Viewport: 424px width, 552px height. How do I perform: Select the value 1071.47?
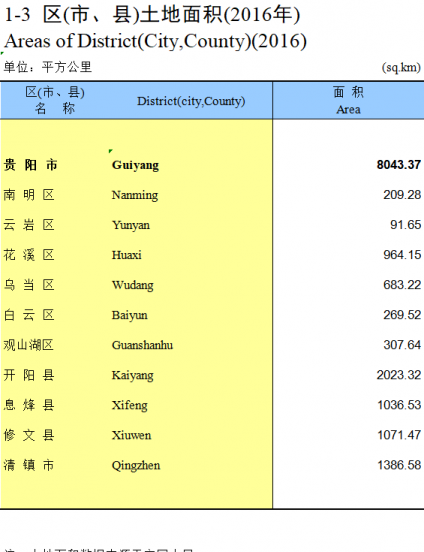tap(399, 435)
